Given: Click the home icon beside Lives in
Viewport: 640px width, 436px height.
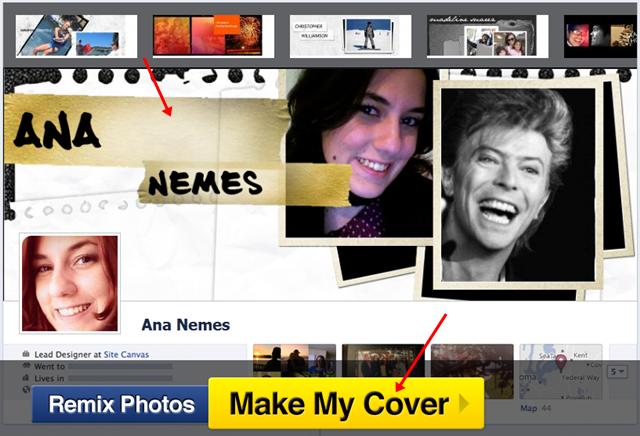Looking at the screenshot, I should pyautogui.click(x=26, y=378).
